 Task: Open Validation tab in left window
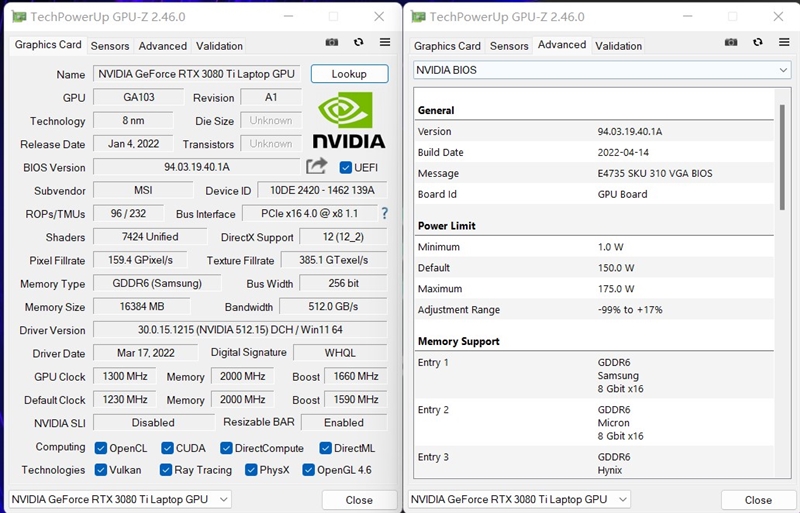coord(219,46)
